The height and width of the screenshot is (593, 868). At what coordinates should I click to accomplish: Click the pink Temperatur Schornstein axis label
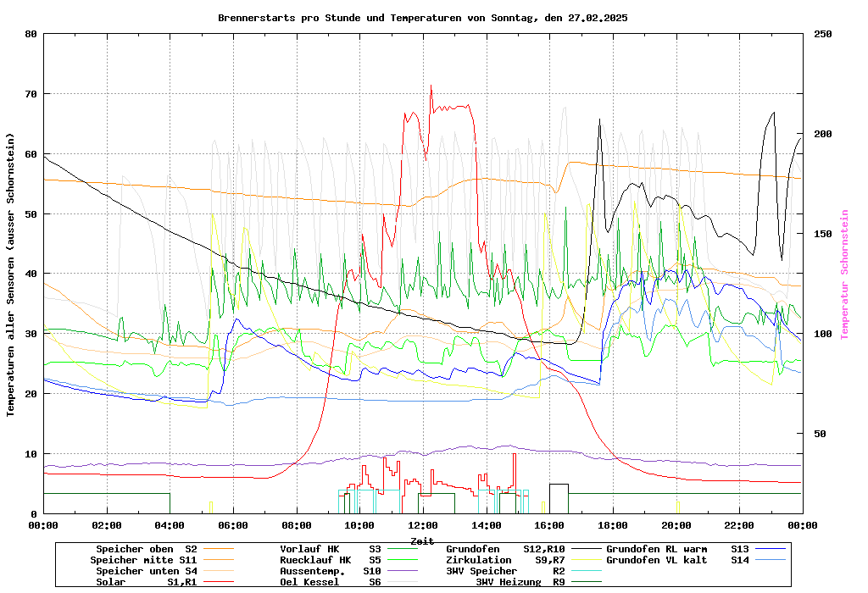844,274
